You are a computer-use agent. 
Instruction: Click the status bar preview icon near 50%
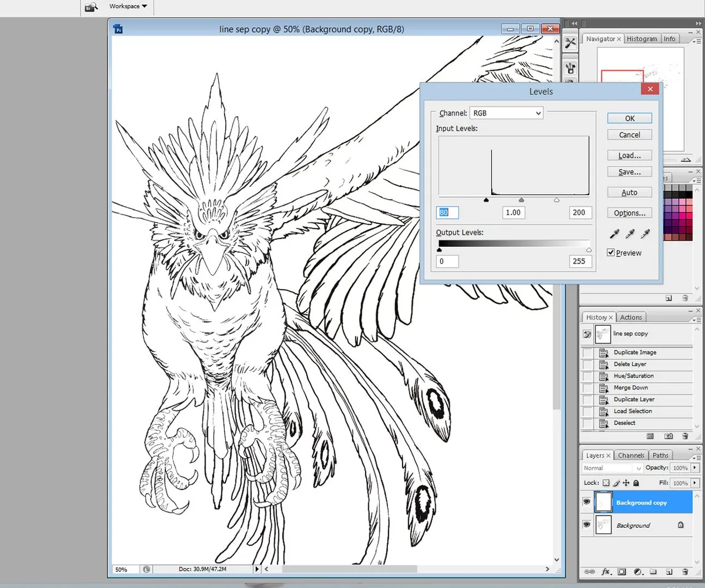tap(147, 569)
